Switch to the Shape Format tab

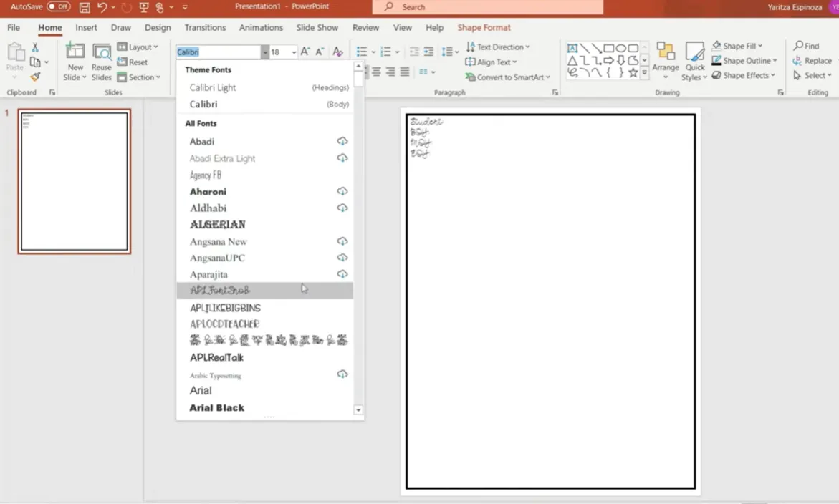point(484,27)
